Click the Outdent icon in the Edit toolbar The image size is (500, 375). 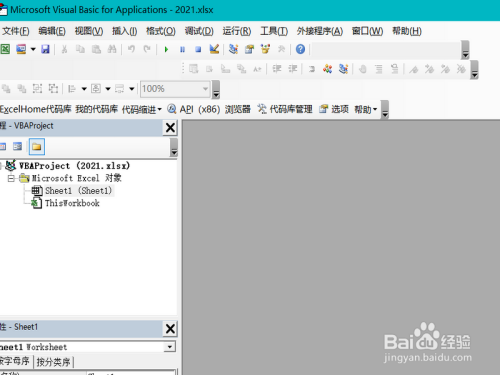pyautogui.click(x=293, y=69)
